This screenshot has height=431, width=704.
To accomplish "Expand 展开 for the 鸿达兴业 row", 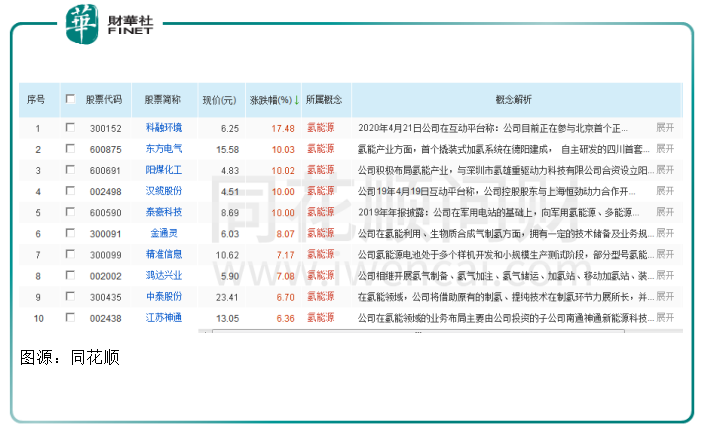I will click(x=665, y=275).
